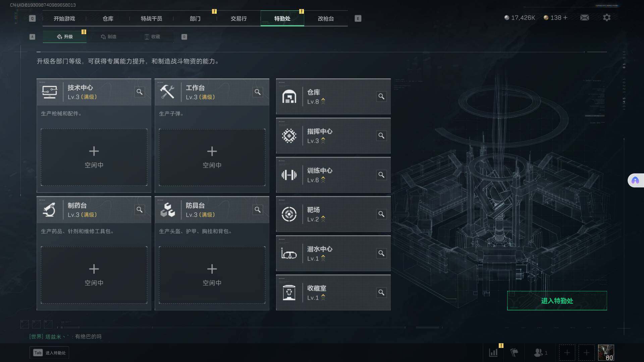Screen dimensions: 644x362
Task: Click upgrade arrow on 指挥中心 Lv.3
Action: click(x=323, y=141)
